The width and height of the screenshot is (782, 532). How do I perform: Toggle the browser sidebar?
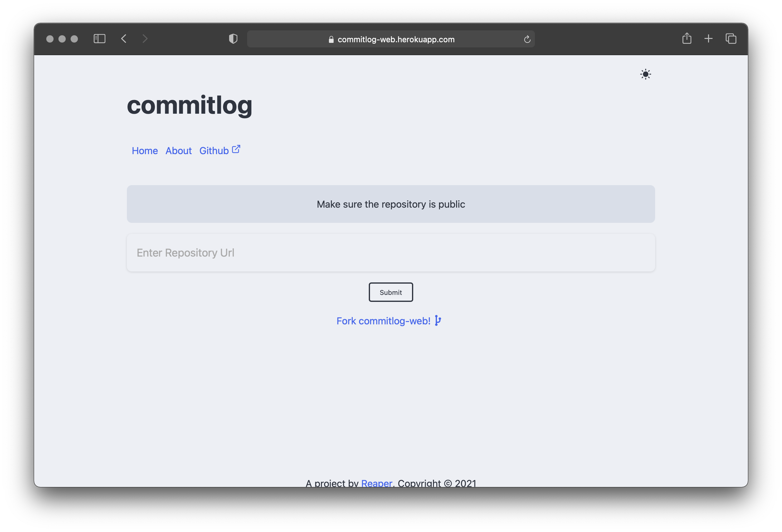point(99,39)
